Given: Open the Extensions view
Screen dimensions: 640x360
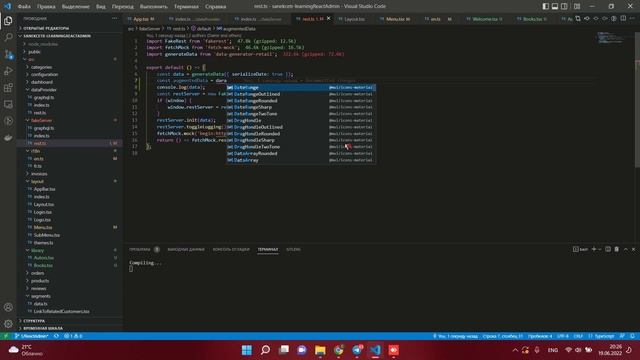Looking at the screenshot, I should pos(8,88).
